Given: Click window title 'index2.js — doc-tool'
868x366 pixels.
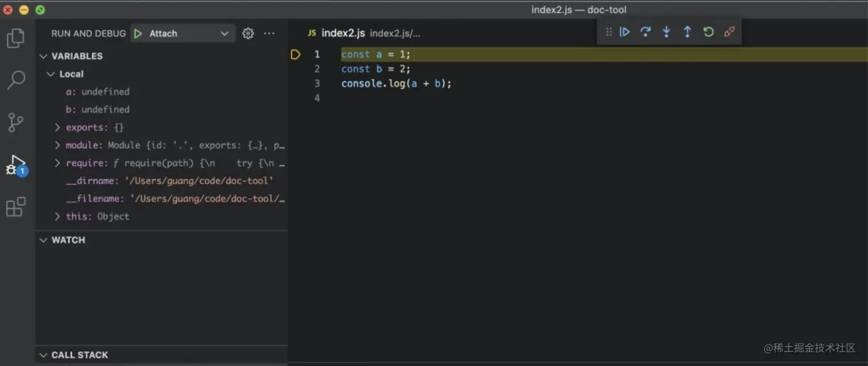Looking at the screenshot, I should point(579,10).
